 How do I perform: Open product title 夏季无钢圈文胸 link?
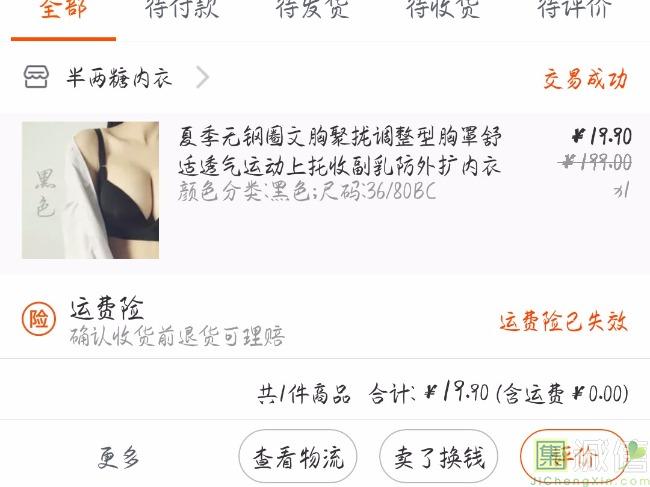340,151
